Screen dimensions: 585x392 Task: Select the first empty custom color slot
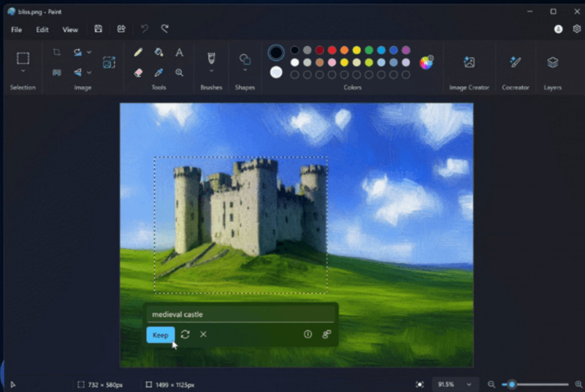click(295, 75)
